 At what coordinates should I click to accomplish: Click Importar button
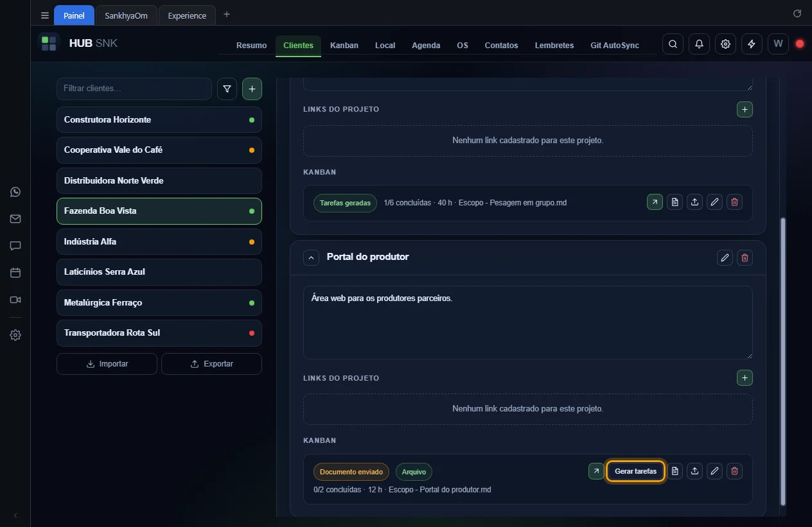[107, 364]
